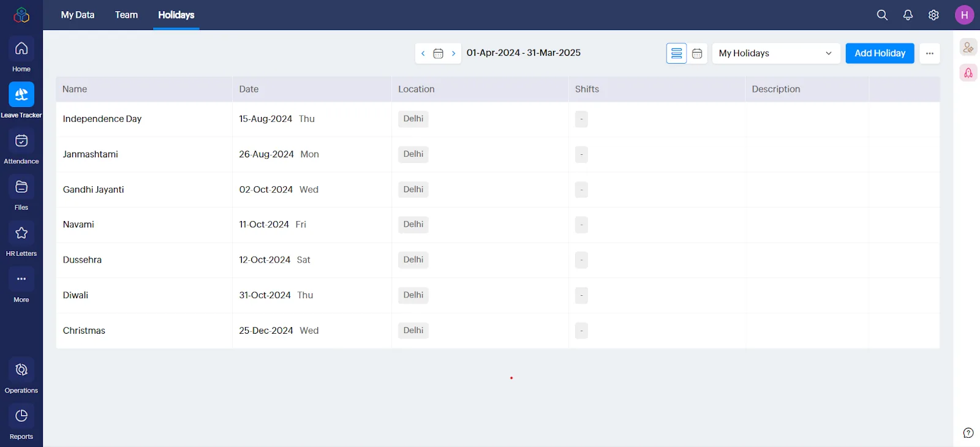This screenshot has height=447, width=980.
Task: Open HR Letters from sidebar
Action: point(21,233)
